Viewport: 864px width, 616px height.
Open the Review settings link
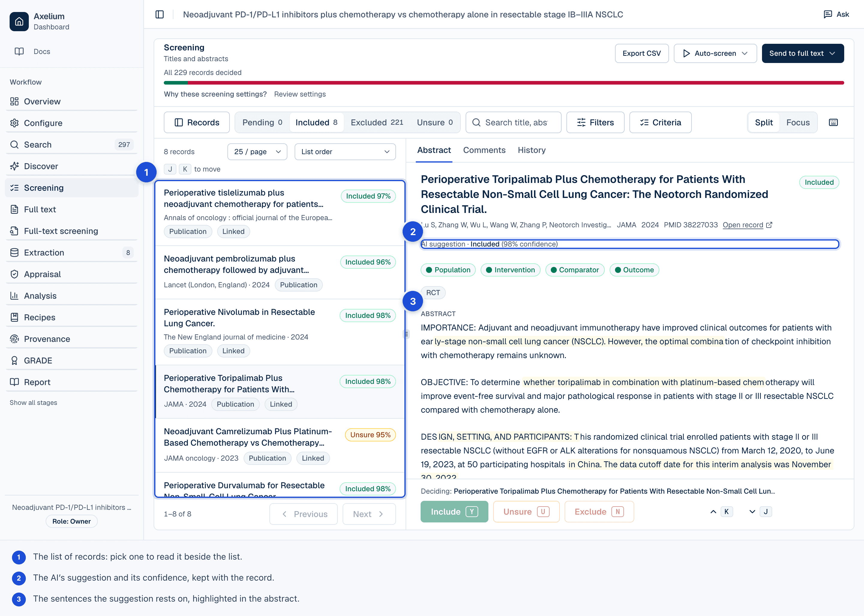pyautogui.click(x=300, y=94)
